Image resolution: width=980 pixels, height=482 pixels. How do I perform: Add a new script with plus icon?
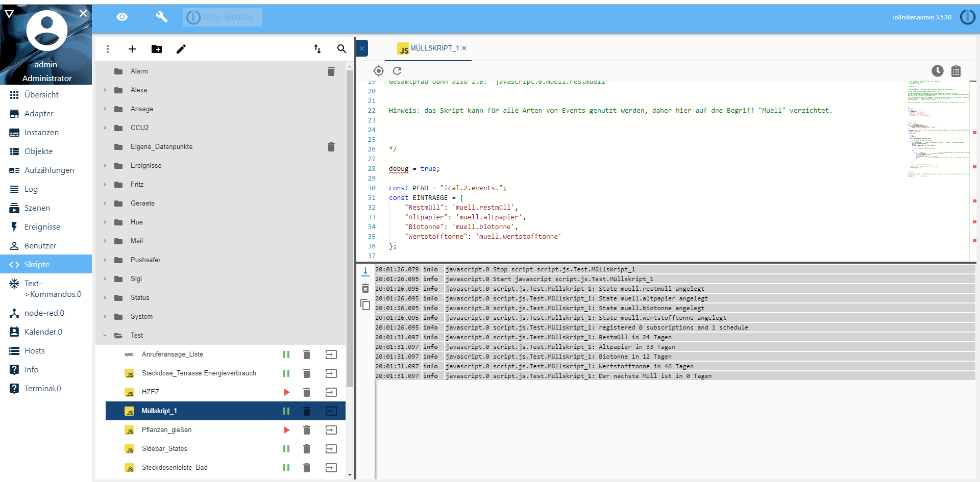point(132,49)
